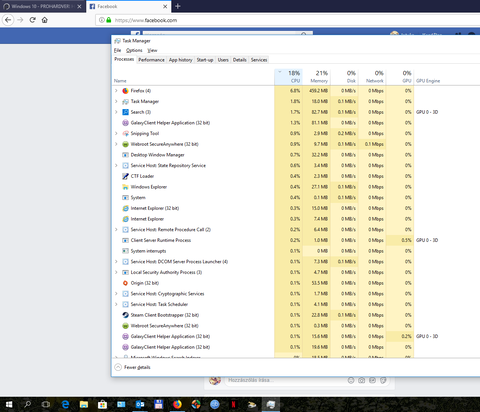Sort processes by CPU column header
The width and height of the screenshot is (480, 412).
coord(288,77)
